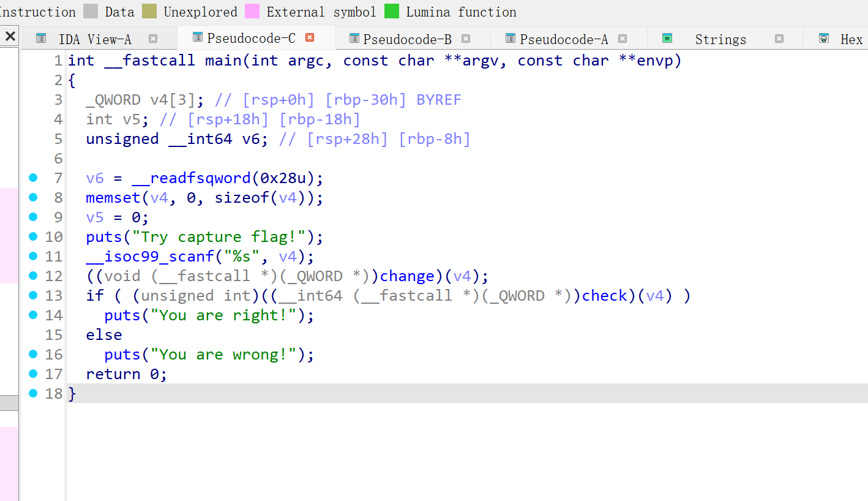Viewport: 868px width, 501px height.
Task: Select the 'change' function name
Action: click(407, 276)
